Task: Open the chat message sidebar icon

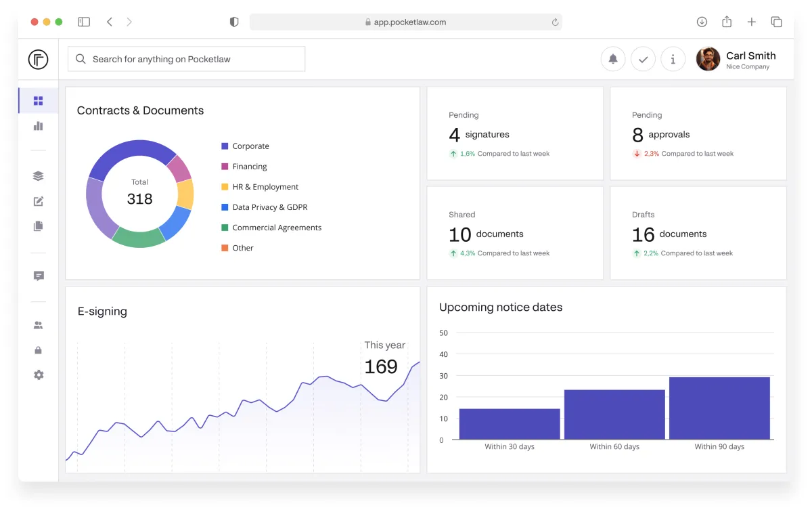Action: [38, 276]
